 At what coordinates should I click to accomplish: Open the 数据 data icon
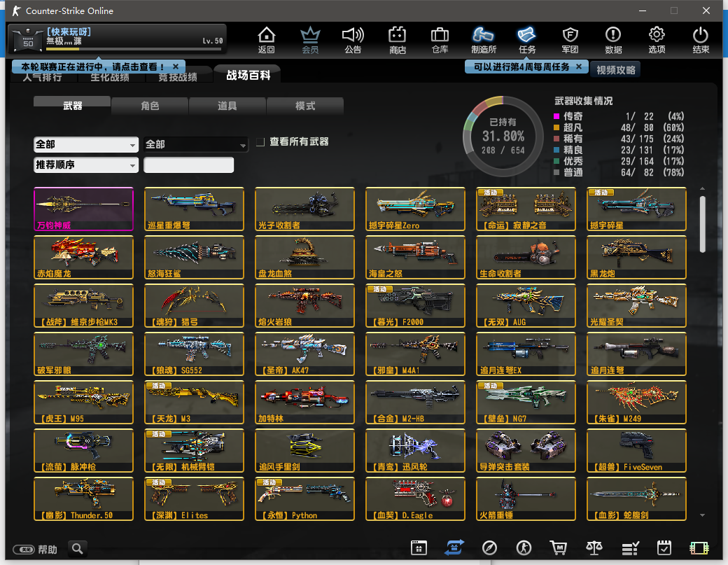[613, 40]
